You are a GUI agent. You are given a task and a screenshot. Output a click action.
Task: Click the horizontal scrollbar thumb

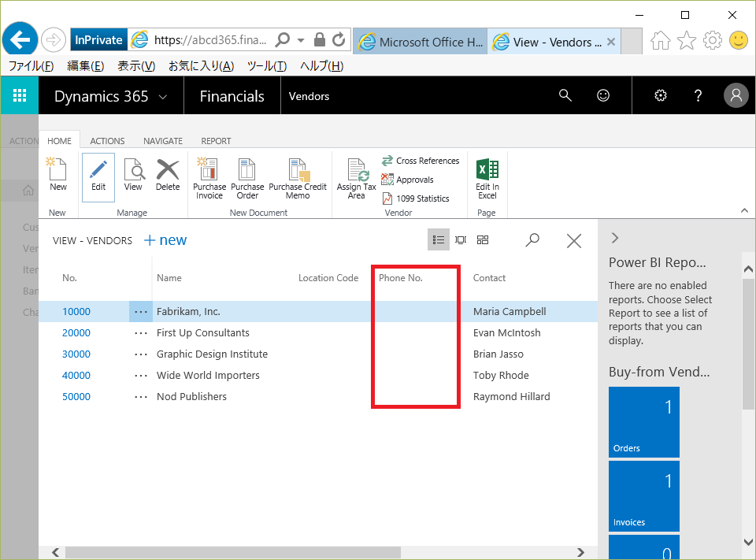pos(233,552)
